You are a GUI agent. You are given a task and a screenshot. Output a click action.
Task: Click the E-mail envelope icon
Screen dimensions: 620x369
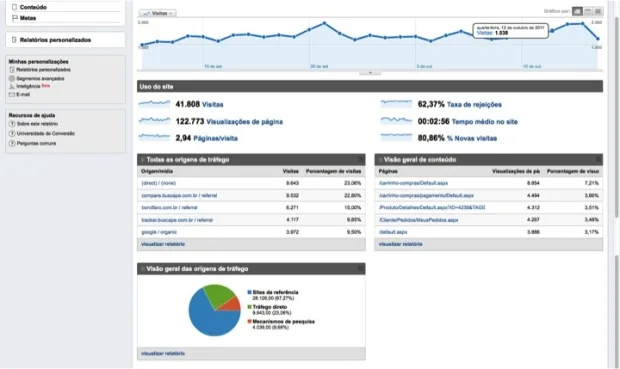point(12,95)
